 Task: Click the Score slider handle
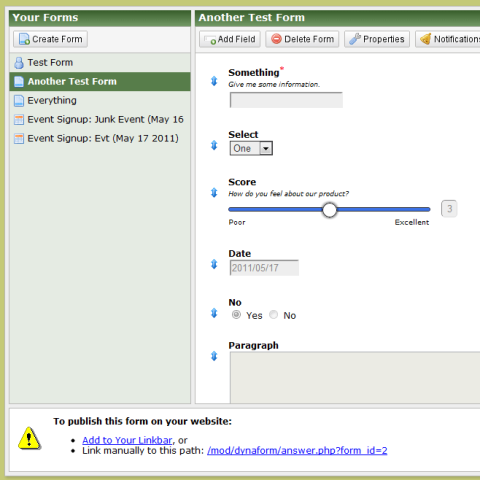coord(329,210)
